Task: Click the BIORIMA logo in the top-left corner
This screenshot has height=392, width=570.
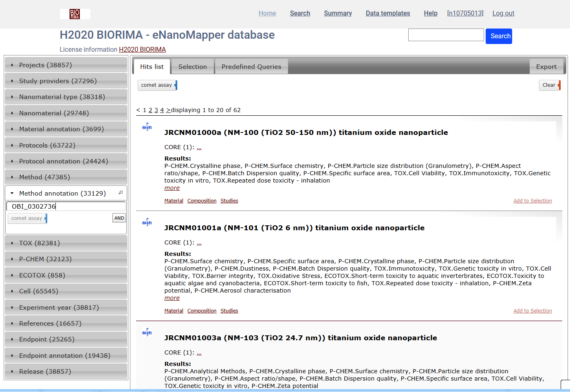Action: (75, 13)
